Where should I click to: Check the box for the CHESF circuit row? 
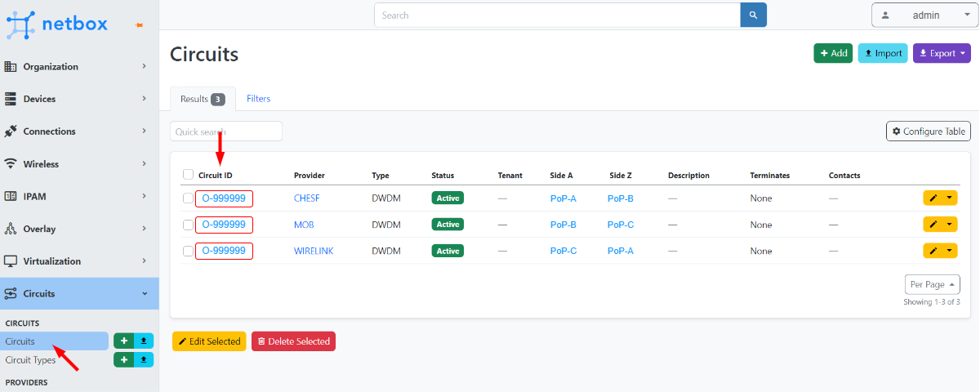click(x=189, y=198)
